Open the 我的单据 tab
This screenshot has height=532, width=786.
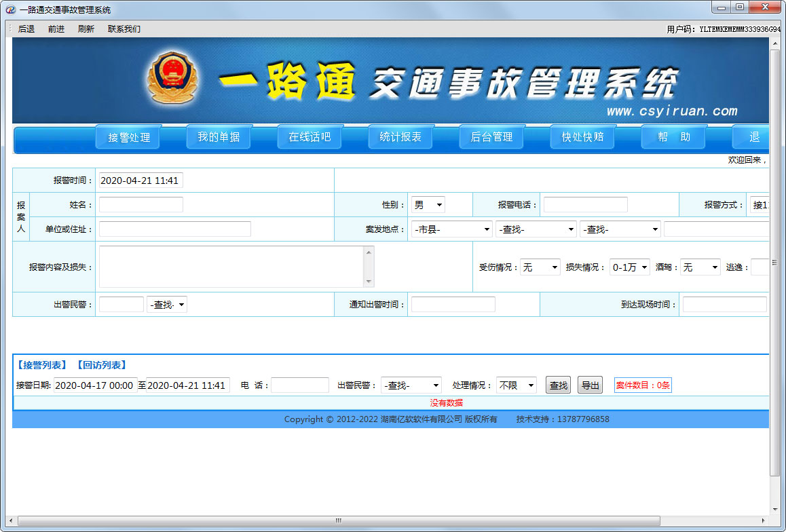pyautogui.click(x=219, y=137)
